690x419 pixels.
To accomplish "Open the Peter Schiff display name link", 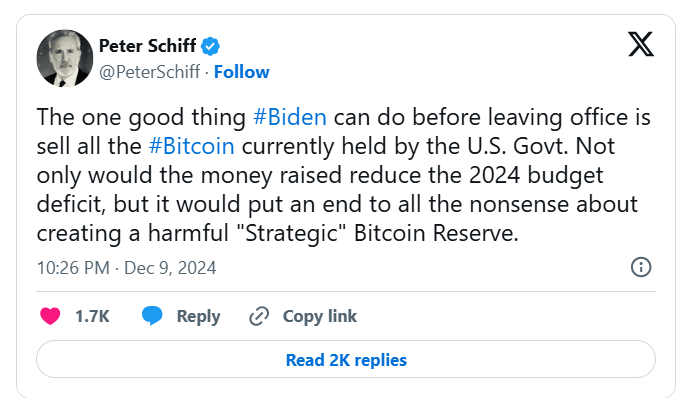I will [148, 45].
